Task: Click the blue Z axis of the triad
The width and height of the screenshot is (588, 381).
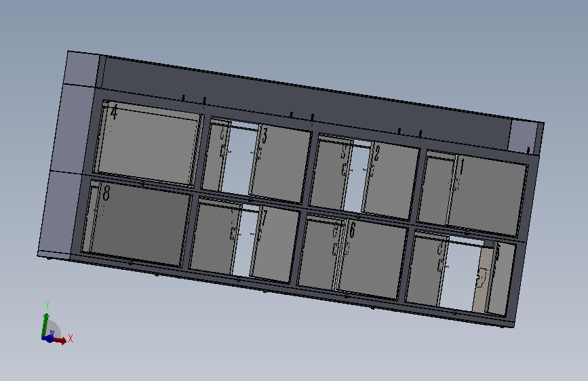Action: 47,338
